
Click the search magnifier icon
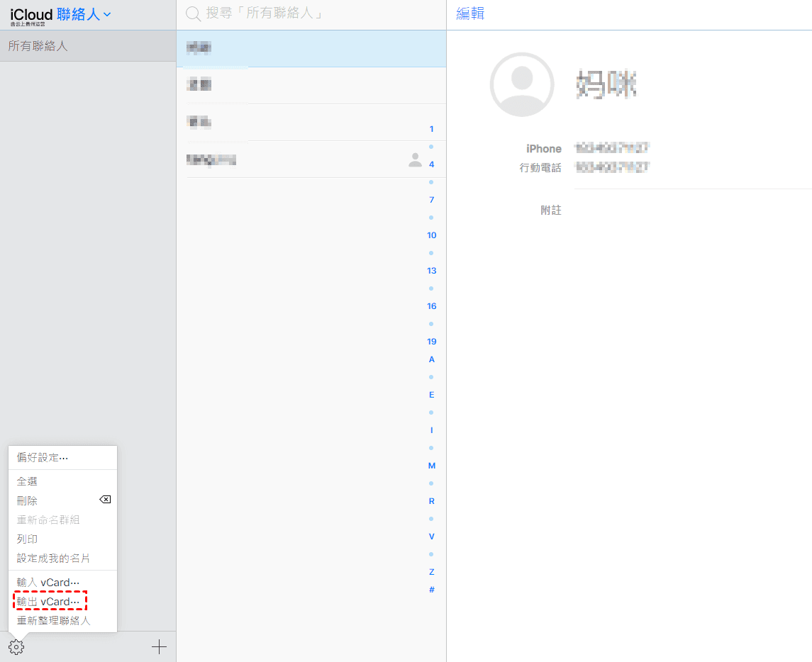(x=192, y=14)
